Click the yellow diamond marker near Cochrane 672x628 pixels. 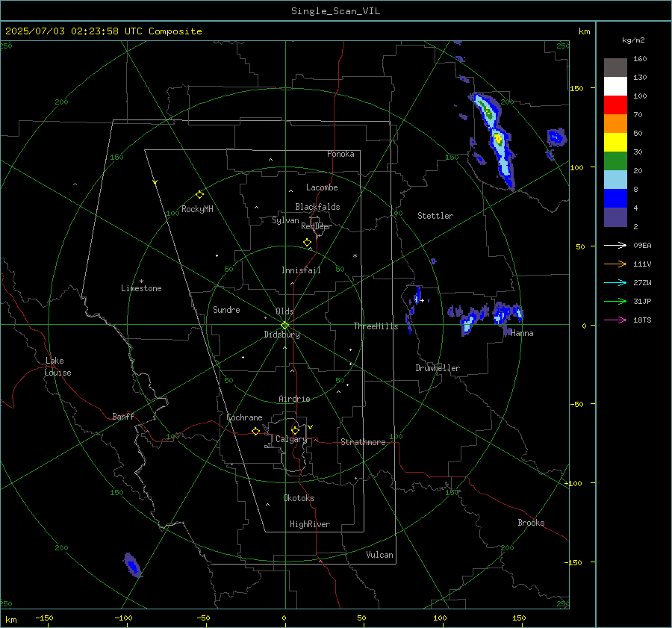click(255, 431)
